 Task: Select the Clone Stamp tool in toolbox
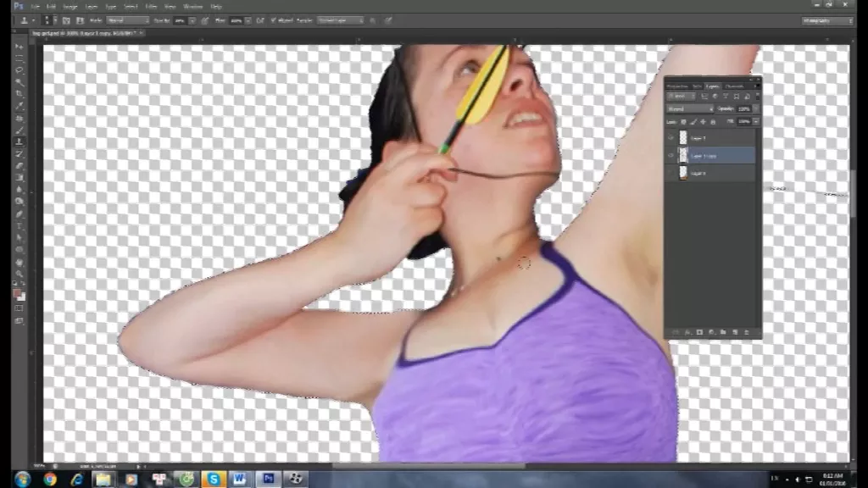19,141
